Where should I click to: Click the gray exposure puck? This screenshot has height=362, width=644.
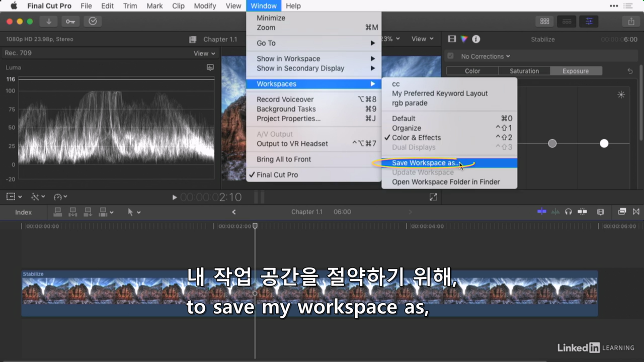[x=552, y=143]
